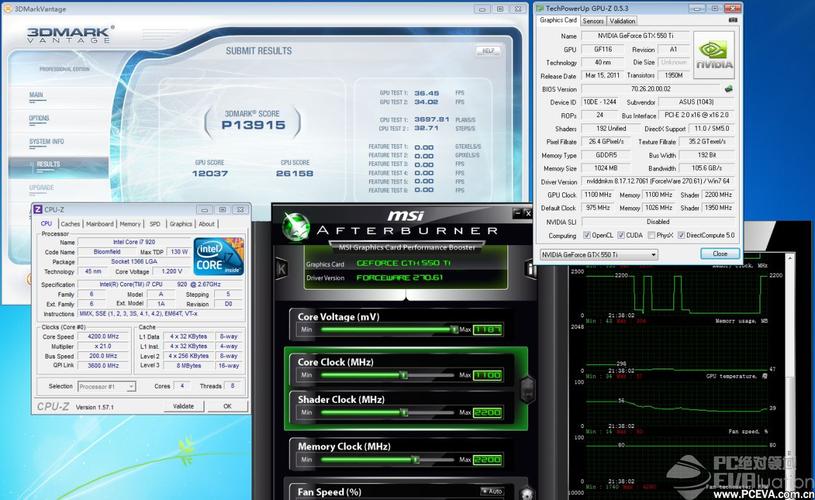Click the P13915 3DMark score

[x=253, y=125]
